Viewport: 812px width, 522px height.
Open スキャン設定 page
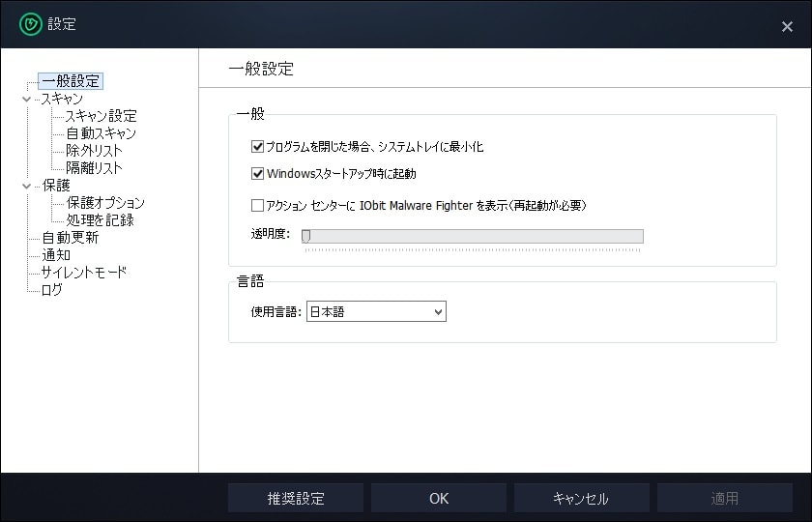(101, 116)
